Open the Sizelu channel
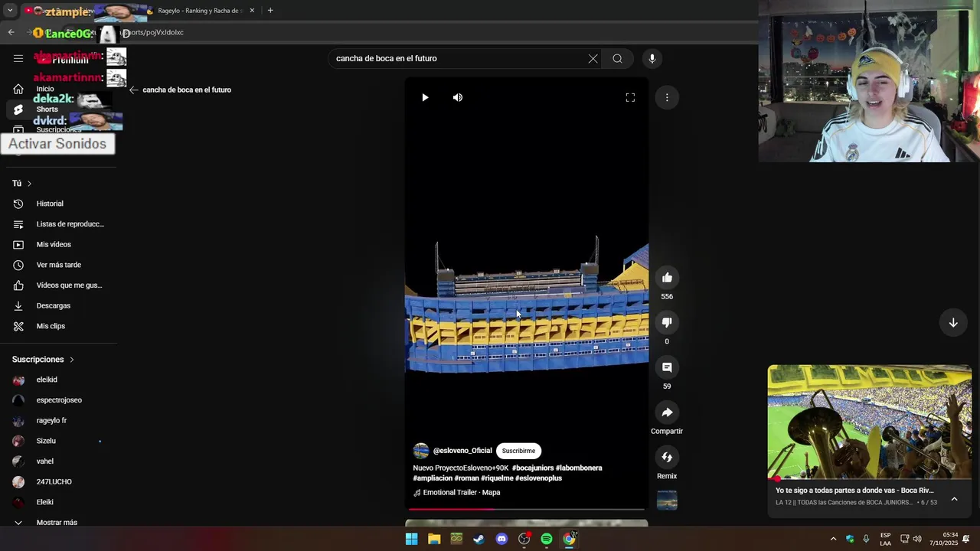The width and height of the screenshot is (980, 551). (x=58, y=441)
